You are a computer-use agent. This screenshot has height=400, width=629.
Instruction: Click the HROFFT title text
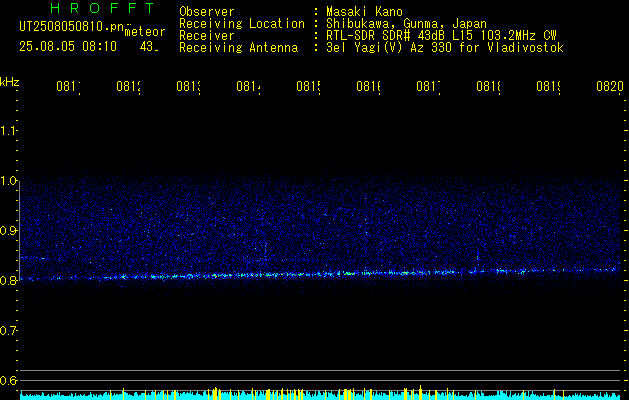103,8
